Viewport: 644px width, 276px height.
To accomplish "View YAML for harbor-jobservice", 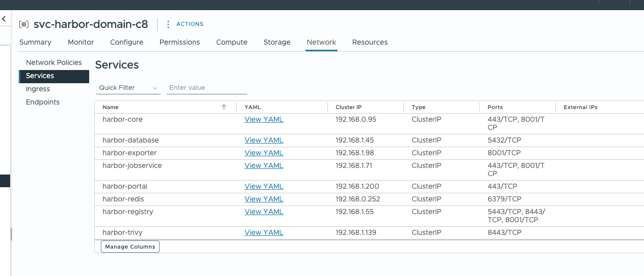I will [x=263, y=165].
